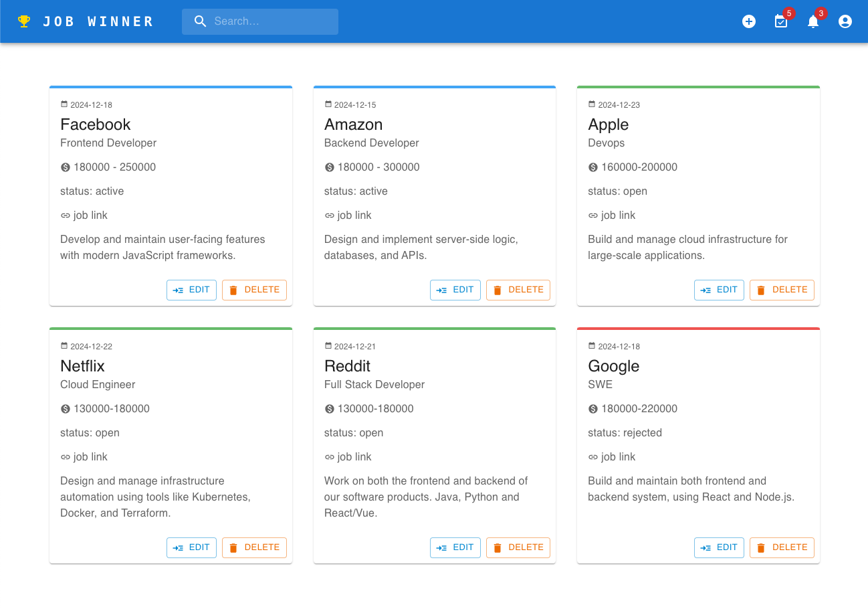Image resolution: width=868 pixels, height=609 pixels.
Task: Click the SWE job role text
Action: (601, 385)
